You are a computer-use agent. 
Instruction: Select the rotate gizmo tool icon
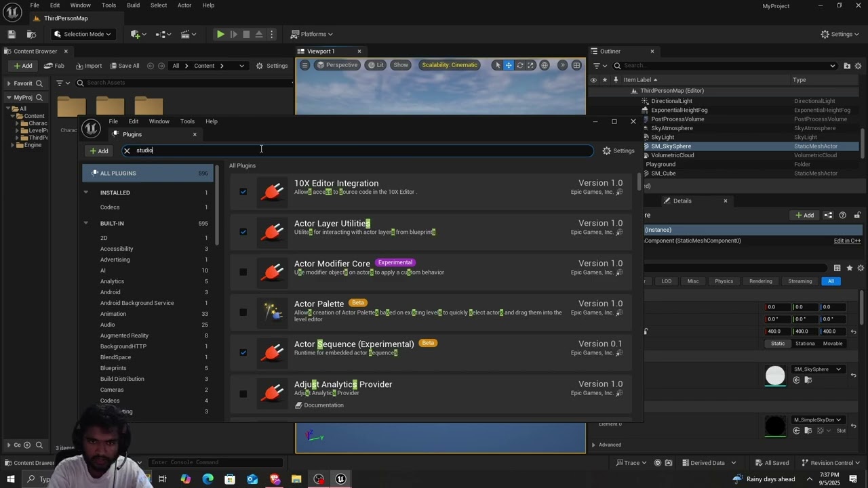tap(519, 65)
